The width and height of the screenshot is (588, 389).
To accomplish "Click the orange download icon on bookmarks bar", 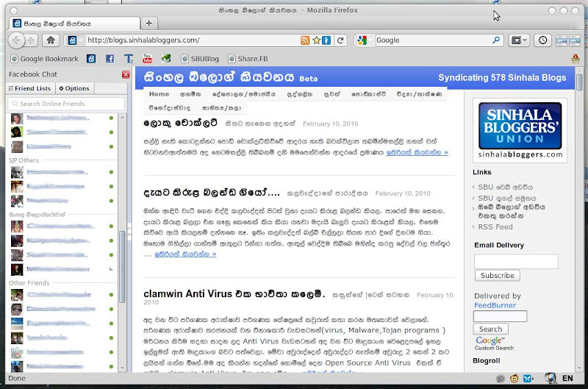I will [x=576, y=59].
